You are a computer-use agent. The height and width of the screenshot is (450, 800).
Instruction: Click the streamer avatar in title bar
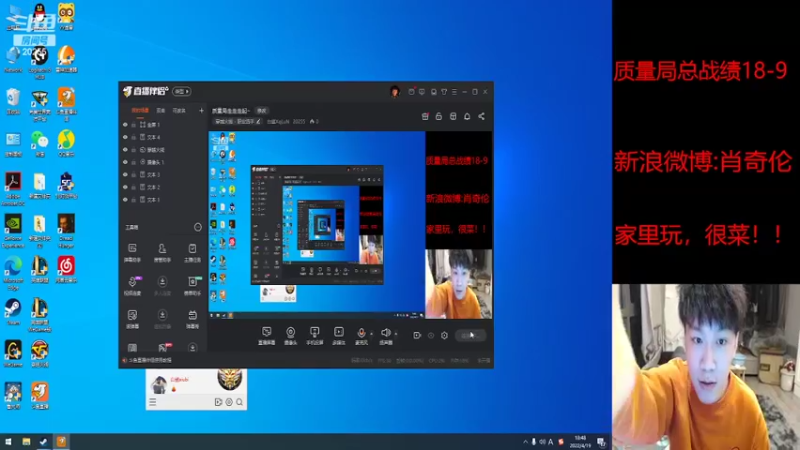click(394, 91)
